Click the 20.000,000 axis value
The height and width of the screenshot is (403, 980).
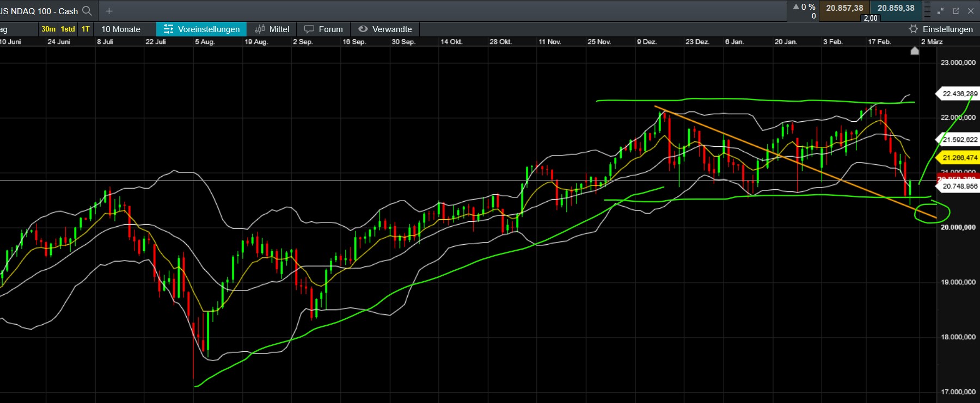958,227
